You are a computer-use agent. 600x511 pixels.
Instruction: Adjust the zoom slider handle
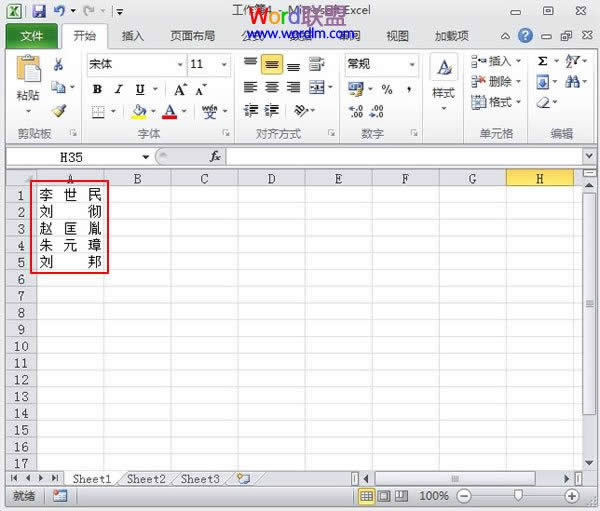click(518, 496)
